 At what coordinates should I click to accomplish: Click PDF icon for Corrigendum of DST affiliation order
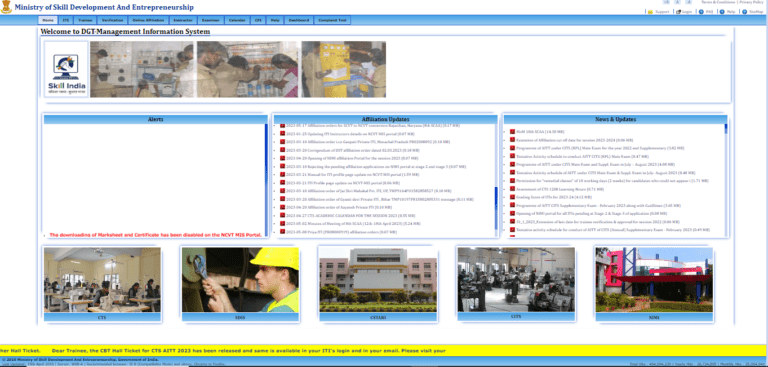coord(282,150)
